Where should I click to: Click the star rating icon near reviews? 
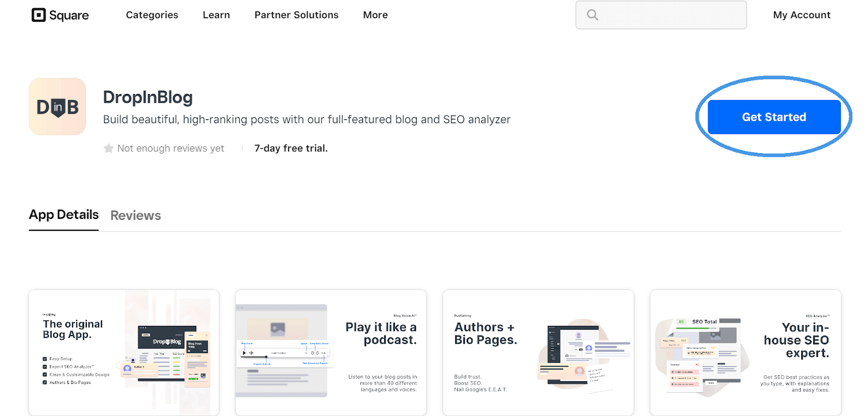[108, 148]
